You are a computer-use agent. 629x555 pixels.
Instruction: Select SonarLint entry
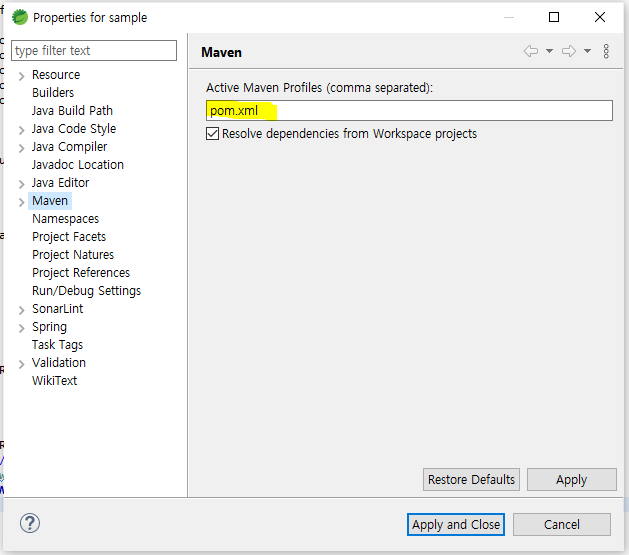click(58, 309)
